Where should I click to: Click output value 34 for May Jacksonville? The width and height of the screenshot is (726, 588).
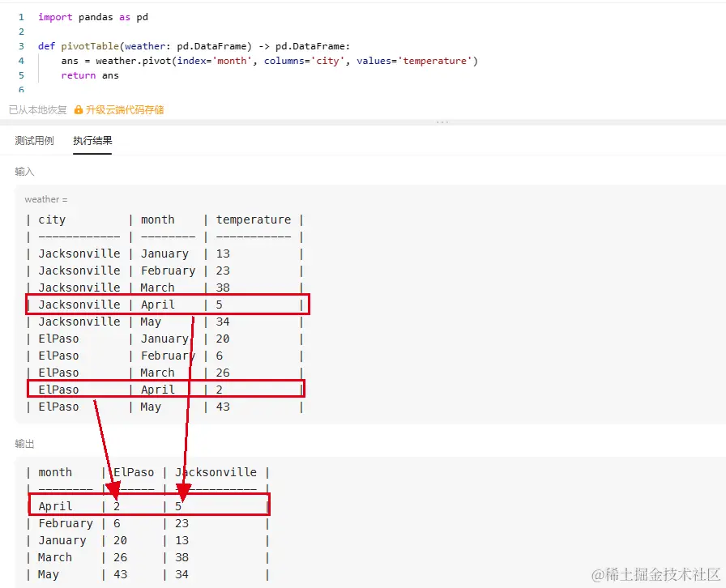[182, 574]
